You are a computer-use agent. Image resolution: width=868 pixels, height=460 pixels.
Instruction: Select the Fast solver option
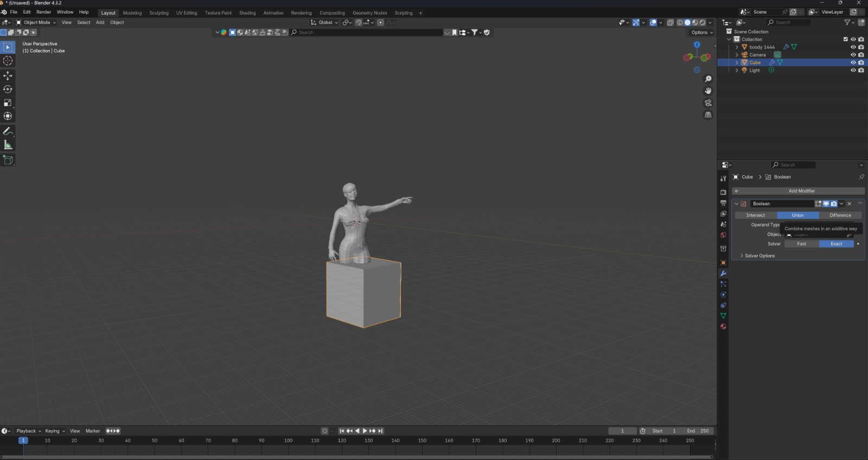(x=801, y=244)
